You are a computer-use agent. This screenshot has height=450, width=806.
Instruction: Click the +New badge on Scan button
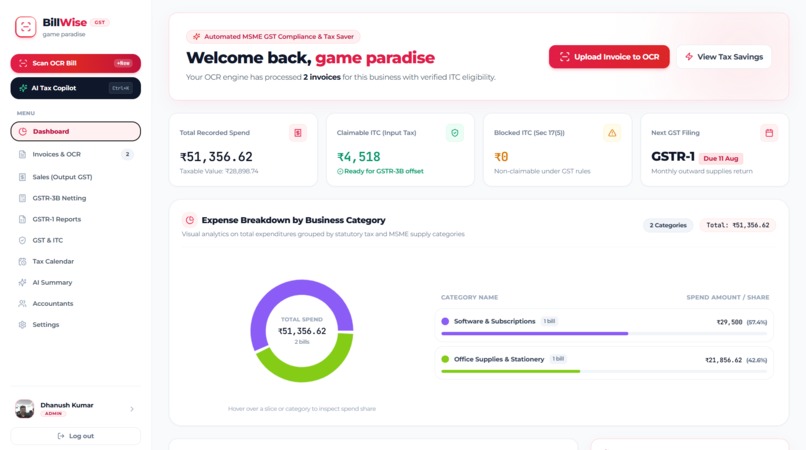(x=123, y=63)
